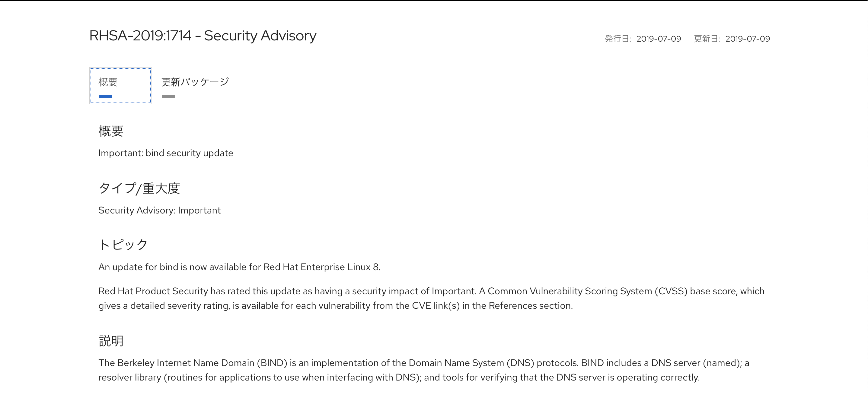This screenshot has width=868, height=395.
Task: Click the horizontal divider line below the tabs
Action: coord(472,104)
